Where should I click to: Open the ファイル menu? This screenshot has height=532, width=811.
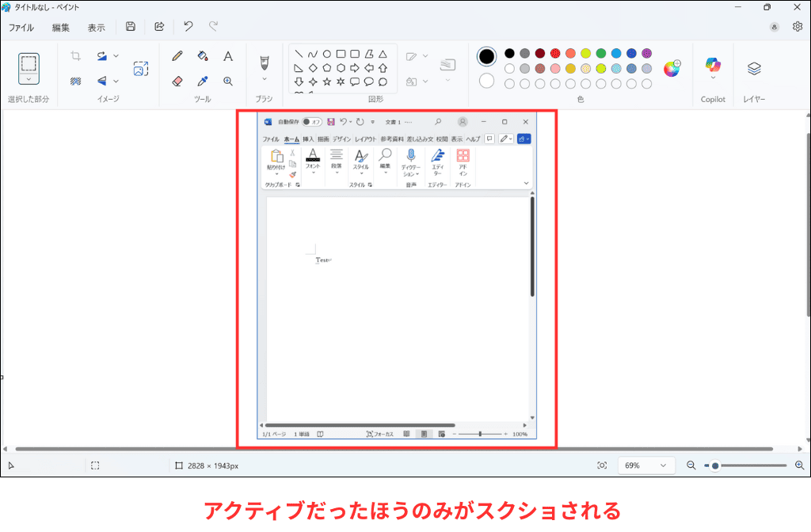[x=20, y=26]
